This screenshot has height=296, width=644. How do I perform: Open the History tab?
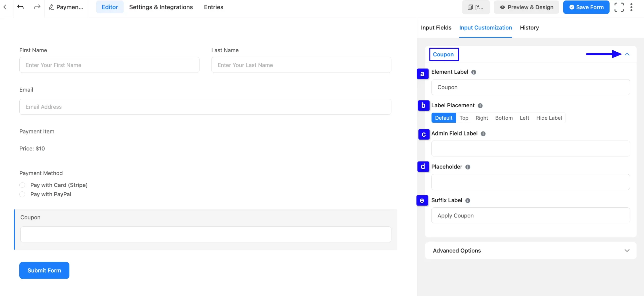[529, 28]
